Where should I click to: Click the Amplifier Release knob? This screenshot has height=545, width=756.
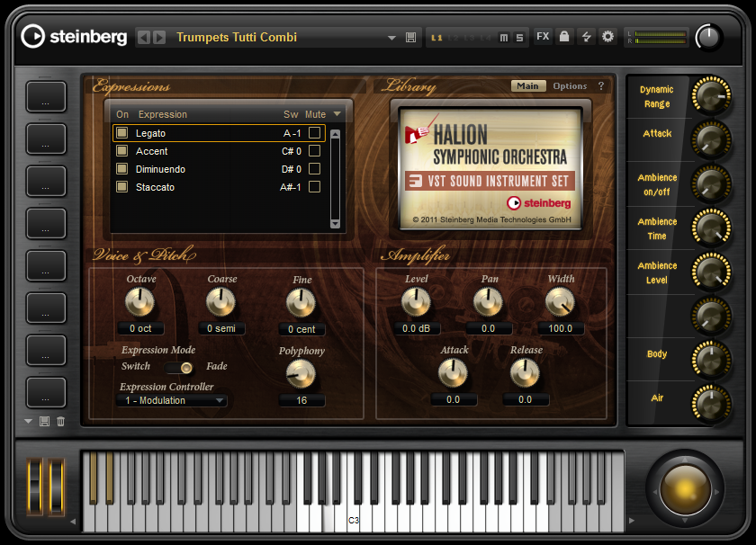525,373
